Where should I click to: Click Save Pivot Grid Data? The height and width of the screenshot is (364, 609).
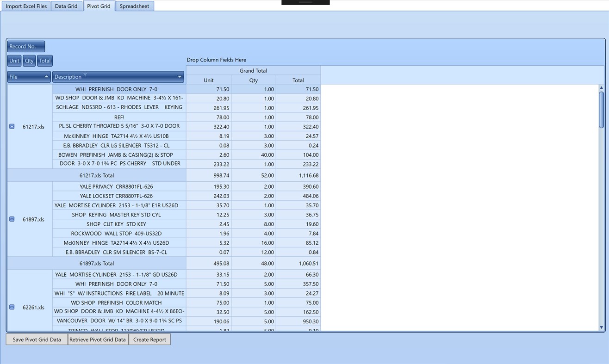[x=36, y=339]
